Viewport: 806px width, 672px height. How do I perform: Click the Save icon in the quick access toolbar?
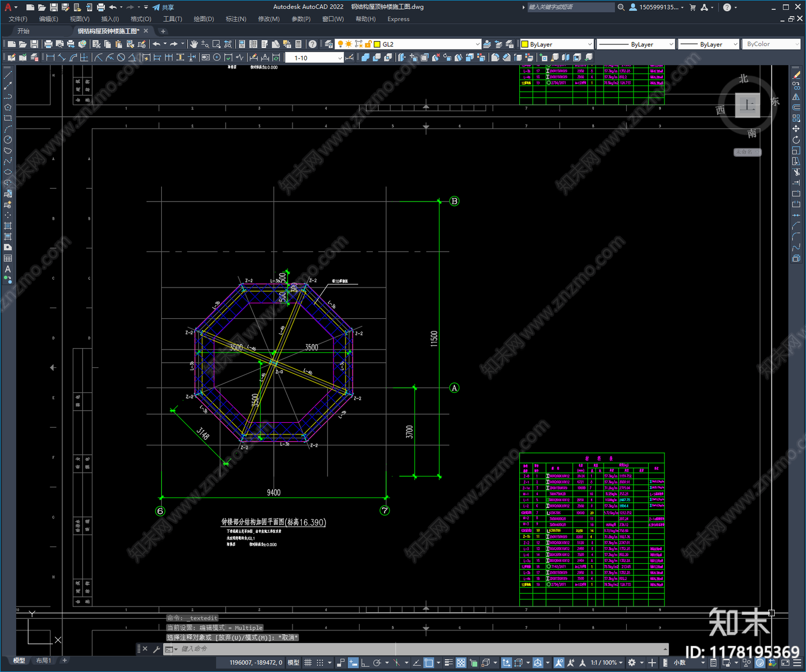pos(53,7)
